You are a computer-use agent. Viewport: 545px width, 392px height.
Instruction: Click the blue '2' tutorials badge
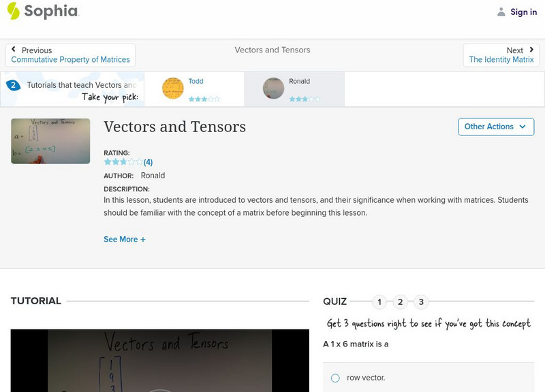point(13,85)
